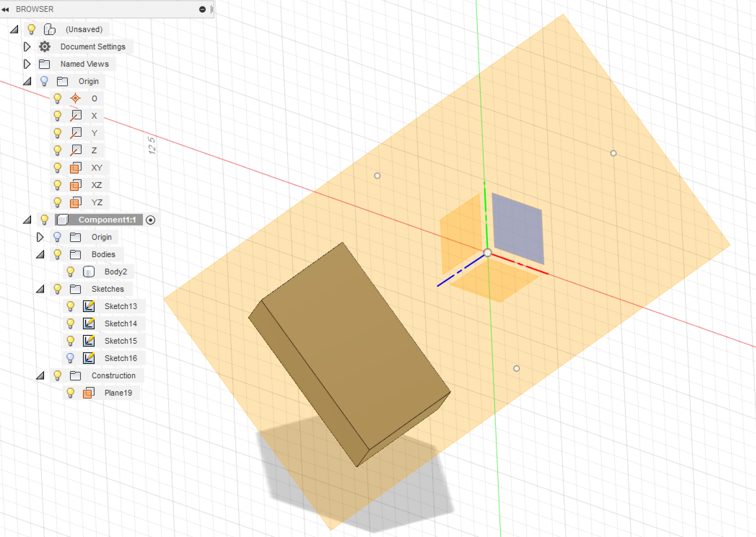The height and width of the screenshot is (537, 756).
Task: Select the Document Settings gear icon
Action: 44,47
